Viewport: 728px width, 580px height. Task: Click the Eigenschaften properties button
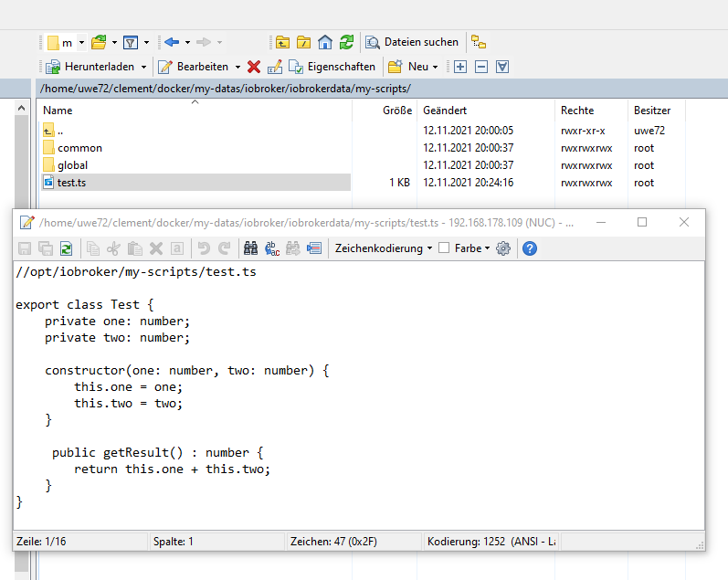[x=332, y=67]
